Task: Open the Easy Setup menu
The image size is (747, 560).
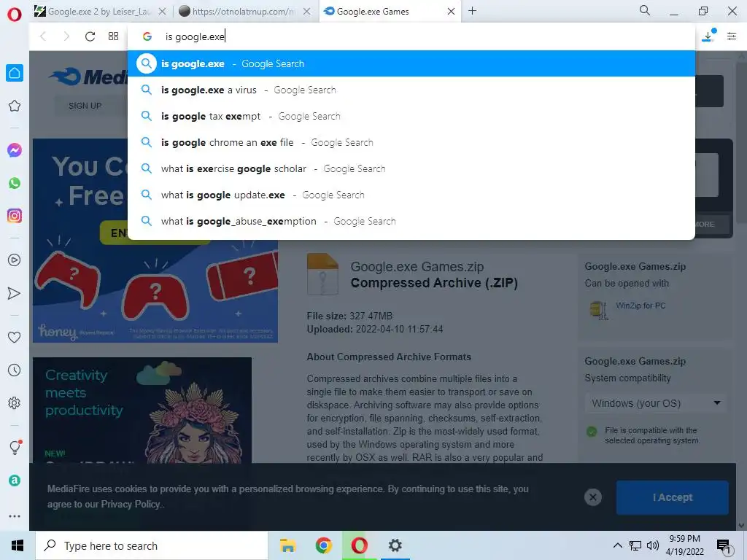Action: click(x=732, y=36)
